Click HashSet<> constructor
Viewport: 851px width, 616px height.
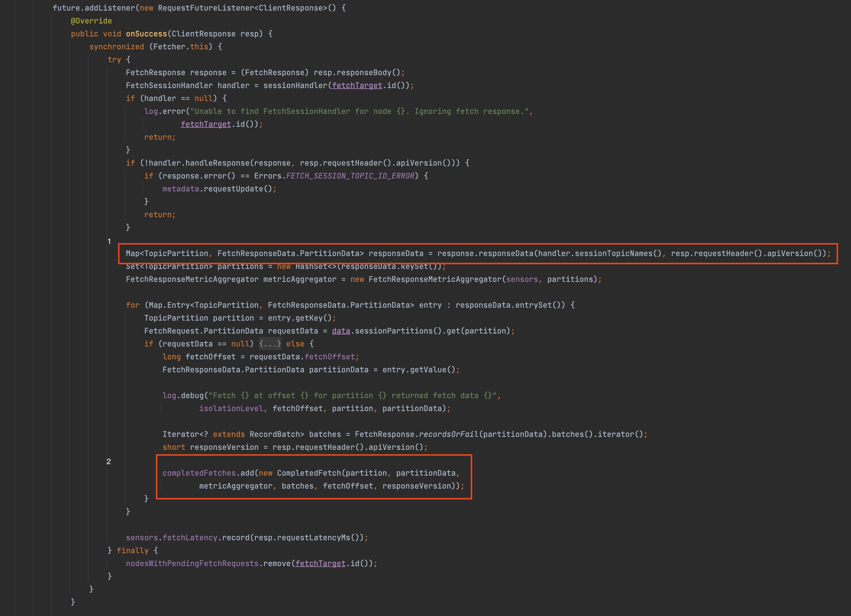[x=316, y=266]
